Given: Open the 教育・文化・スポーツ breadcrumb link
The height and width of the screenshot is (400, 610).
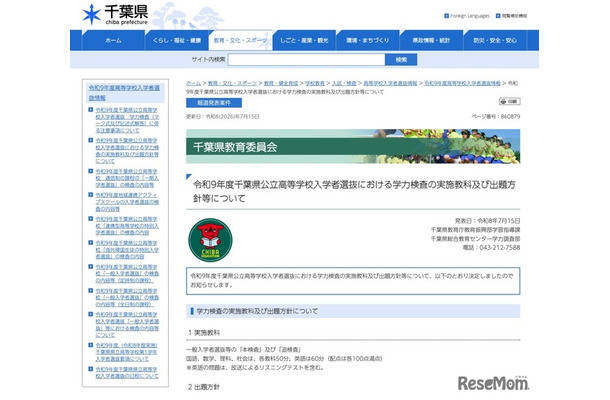Looking at the screenshot, I should pyautogui.click(x=232, y=83).
